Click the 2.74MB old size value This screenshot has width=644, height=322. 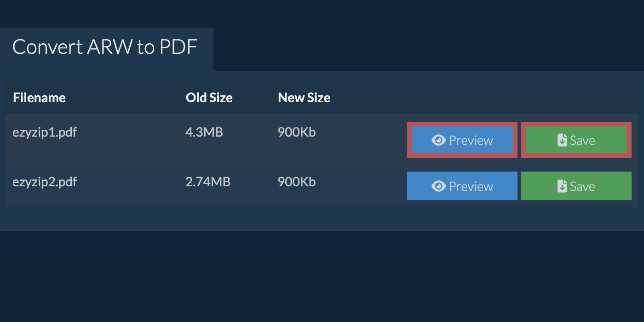(x=207, y=182)
